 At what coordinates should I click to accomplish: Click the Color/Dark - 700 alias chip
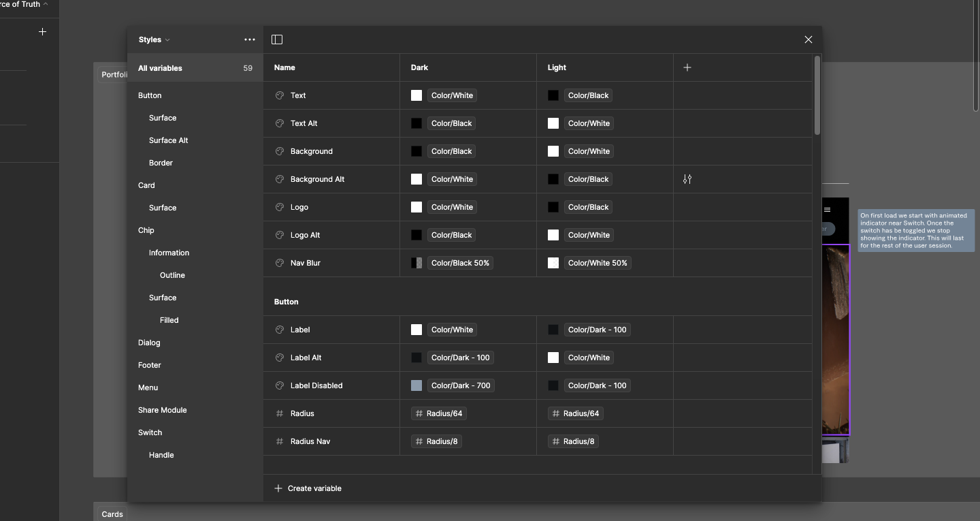461,385
